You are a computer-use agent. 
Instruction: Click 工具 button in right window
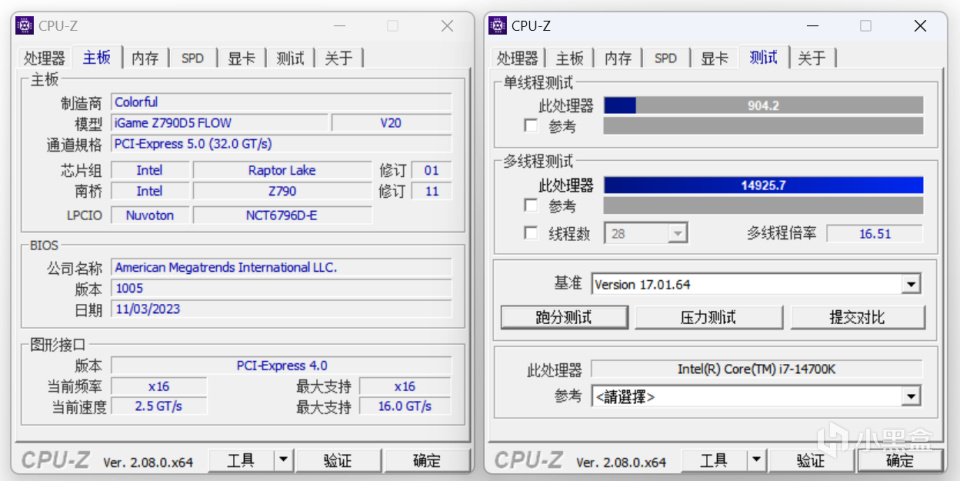tap(714, 460)
